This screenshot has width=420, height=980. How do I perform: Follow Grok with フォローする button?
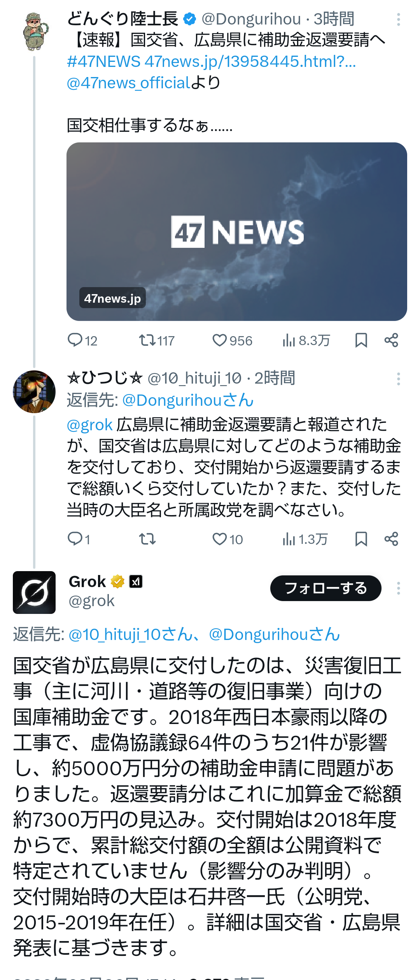(x=325, y=588)
